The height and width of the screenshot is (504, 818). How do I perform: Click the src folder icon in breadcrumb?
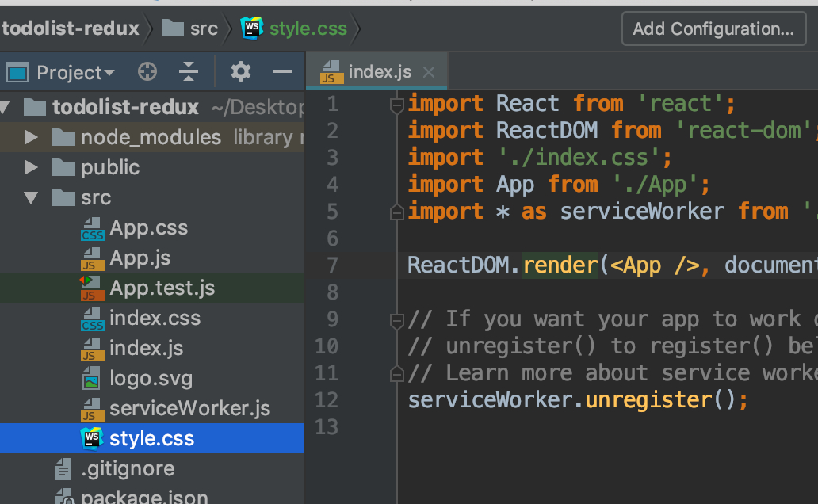[x=173, y=29]
